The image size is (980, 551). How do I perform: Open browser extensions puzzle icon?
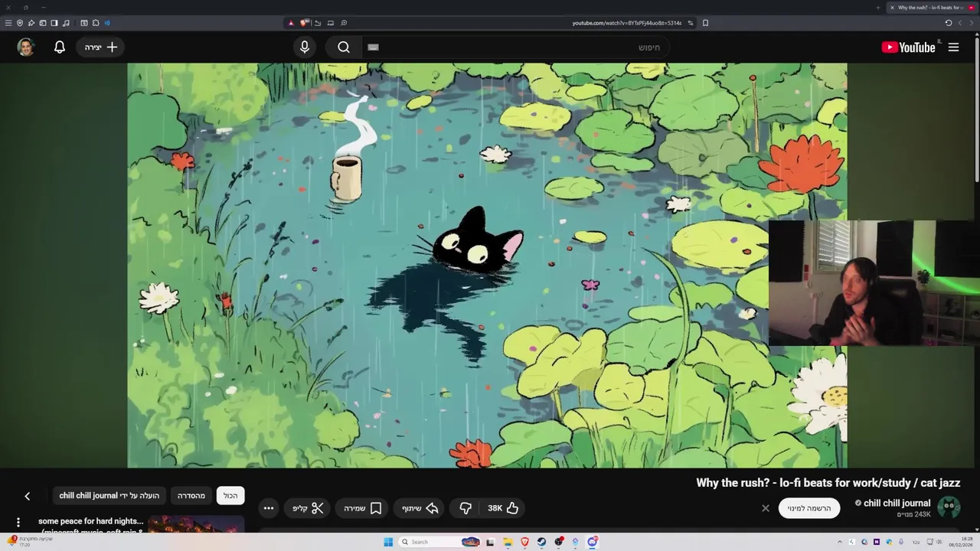(96, 23)
